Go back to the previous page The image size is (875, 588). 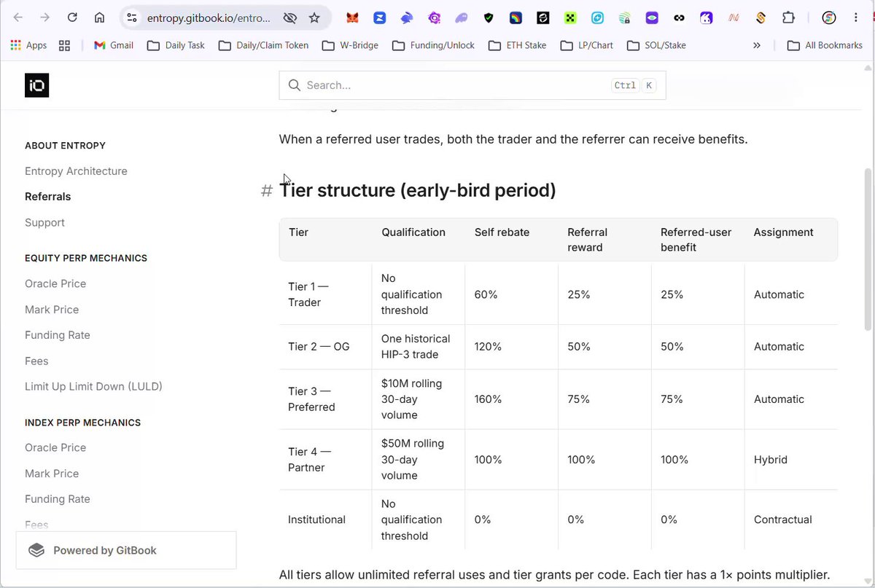tap(18, 17)
